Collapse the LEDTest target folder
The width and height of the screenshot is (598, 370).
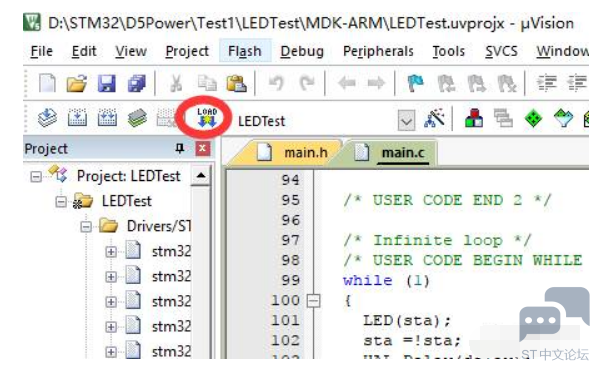pyautogui.click(x=61, y=201)
